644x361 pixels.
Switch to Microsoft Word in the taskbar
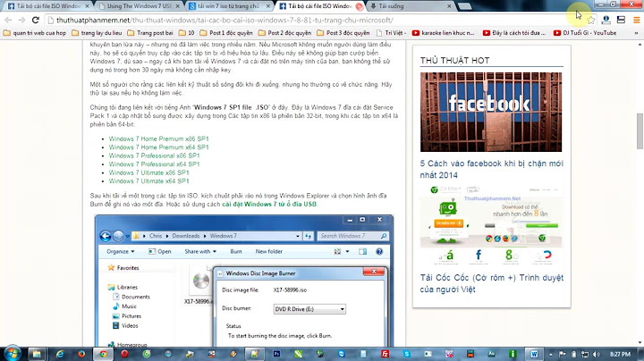point(534,354)
